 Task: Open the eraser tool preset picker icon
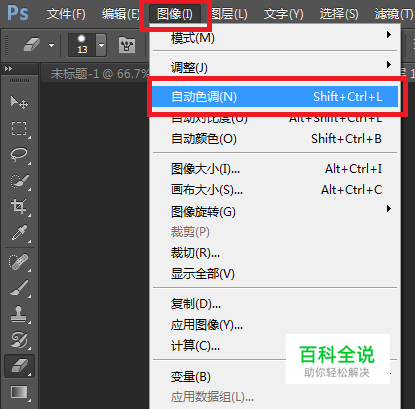click(x=32, y=44)
